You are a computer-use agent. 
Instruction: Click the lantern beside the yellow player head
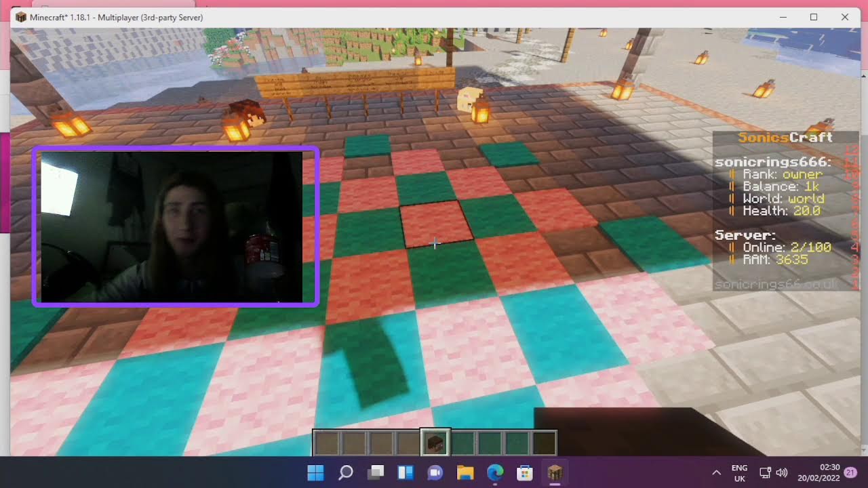click(x=481, y=110)
